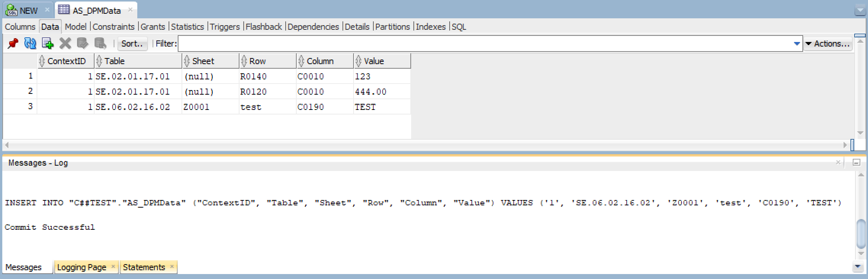Open the Flashback tab
The height and width of the screenshot is (279, 868).
click(264, 27)
